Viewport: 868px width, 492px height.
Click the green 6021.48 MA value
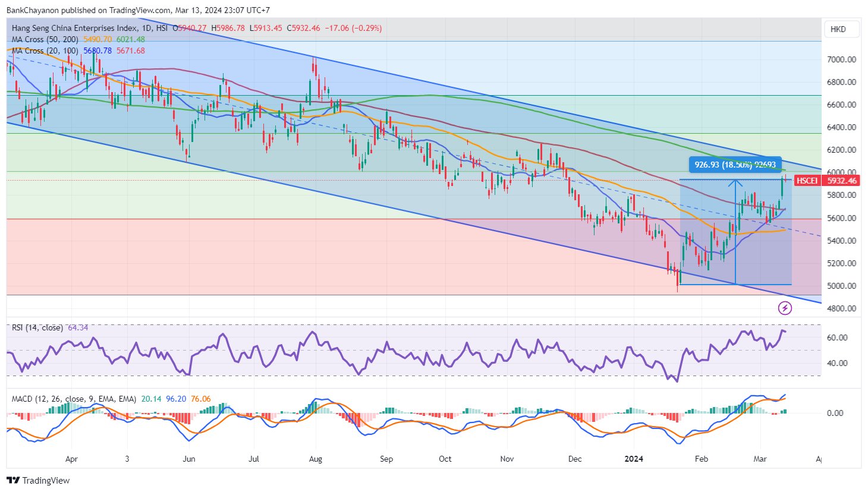(131, 39)
